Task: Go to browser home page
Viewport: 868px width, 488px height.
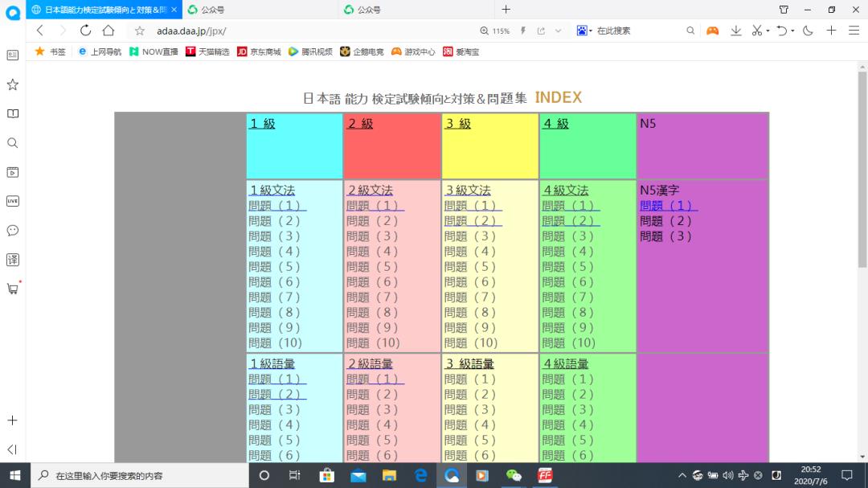Action: (108, 31)
